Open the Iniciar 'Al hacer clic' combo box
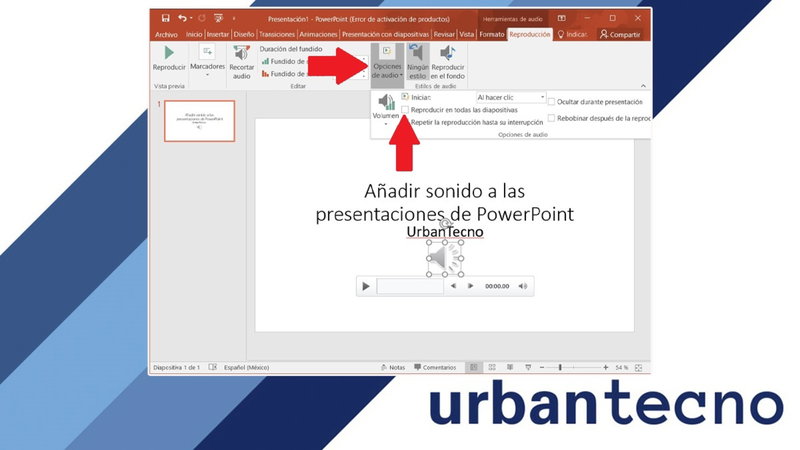 click(511, 97)
